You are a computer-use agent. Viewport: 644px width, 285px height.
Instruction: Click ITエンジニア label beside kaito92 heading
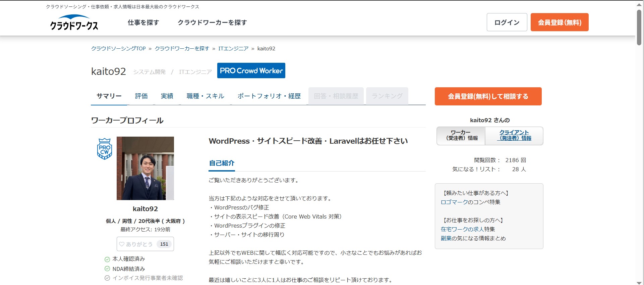click(195, 72)
